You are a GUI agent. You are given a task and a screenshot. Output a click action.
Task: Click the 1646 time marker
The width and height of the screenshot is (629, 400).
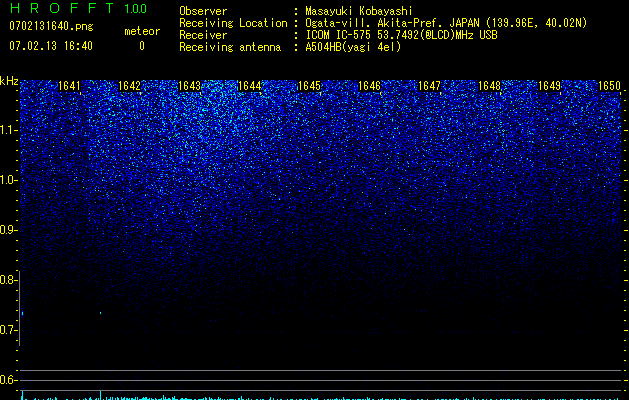pyautogui.click(x=369, y=86)
